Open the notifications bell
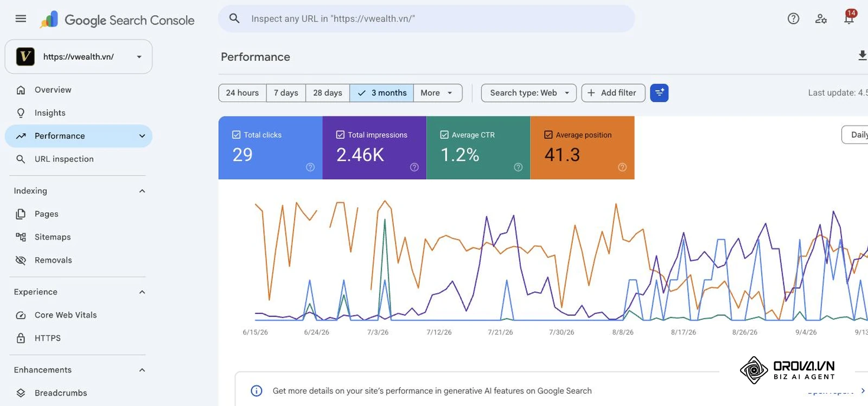The image size is (868, 406). 849,17
